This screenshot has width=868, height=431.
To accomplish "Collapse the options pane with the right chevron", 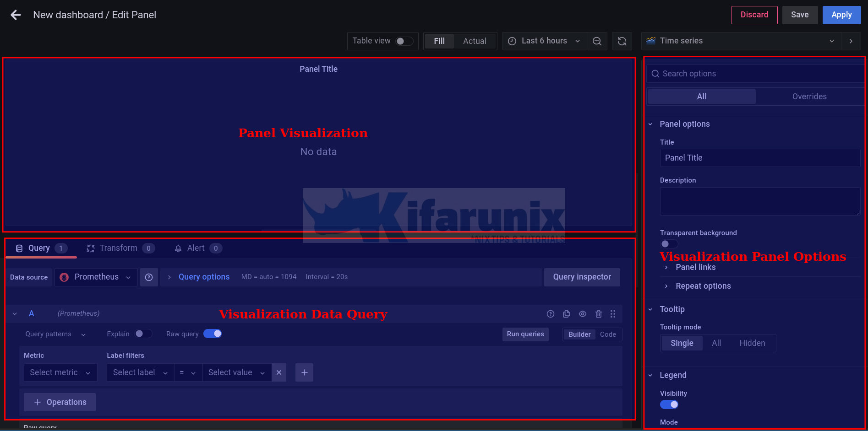I will [851, 41].
